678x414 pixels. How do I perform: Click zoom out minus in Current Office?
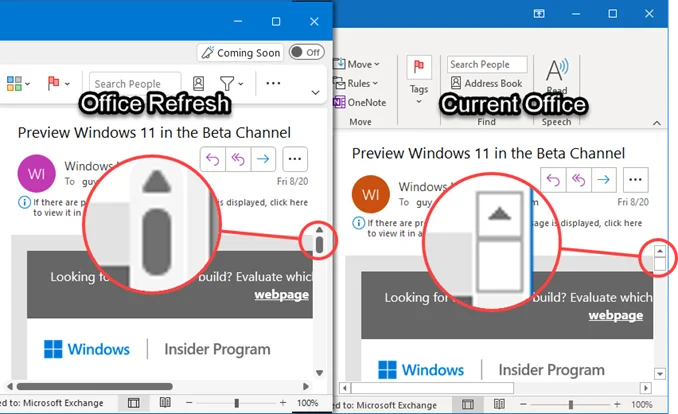click(523, 404)
